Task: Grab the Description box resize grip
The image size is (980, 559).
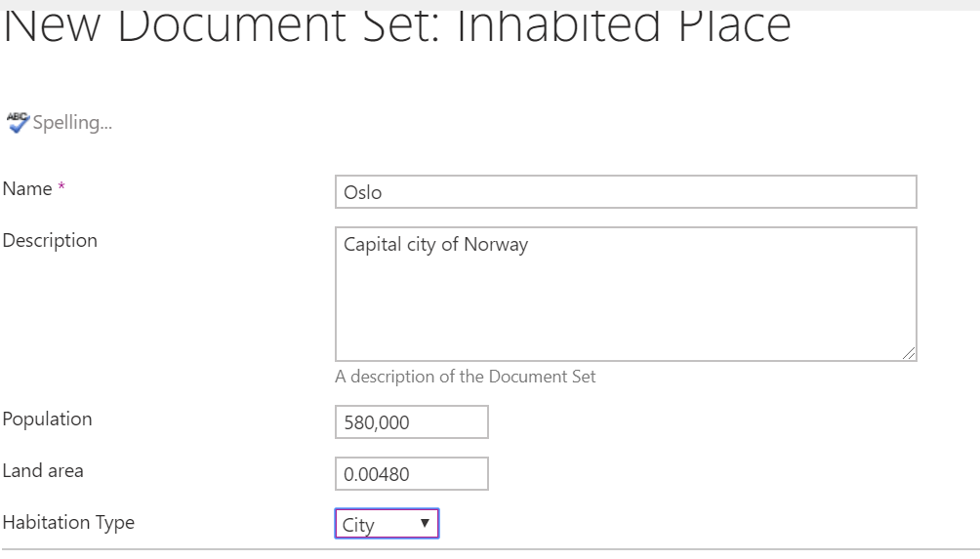Action: (909, 353)
